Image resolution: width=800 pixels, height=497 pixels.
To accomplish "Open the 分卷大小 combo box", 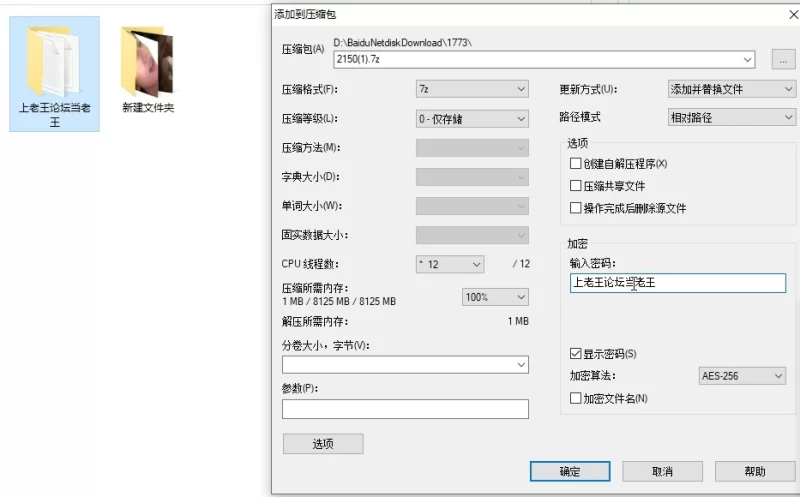I will (x=405, y=365).
